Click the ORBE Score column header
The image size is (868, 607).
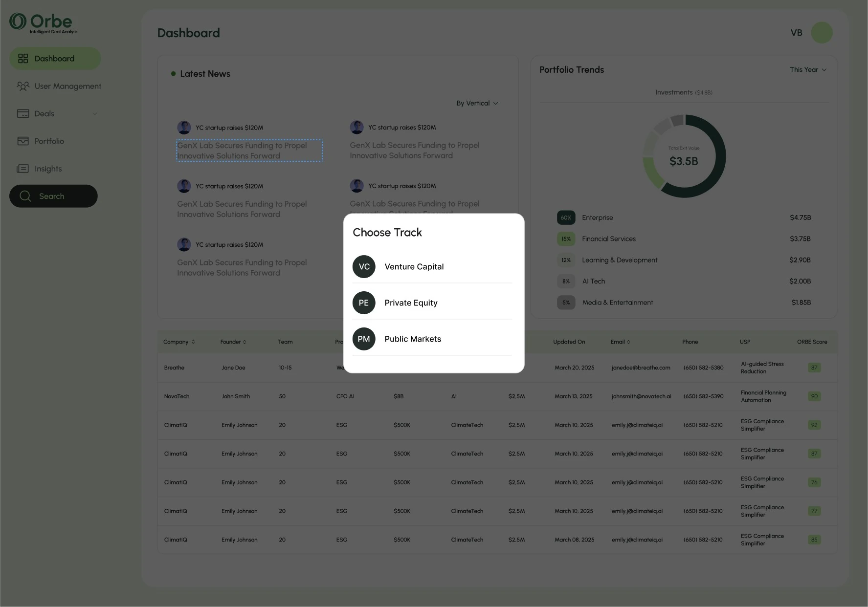pyautogui.click(x=812, y=342)
